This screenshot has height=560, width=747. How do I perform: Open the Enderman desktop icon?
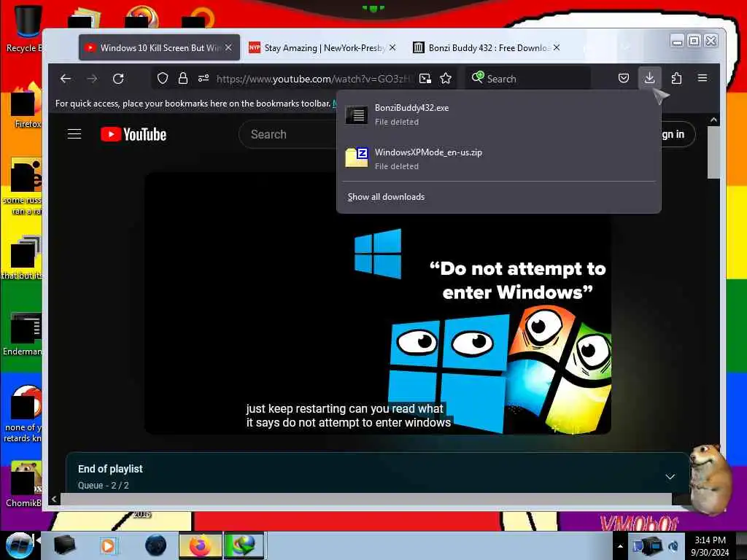[x=24, y=334]
